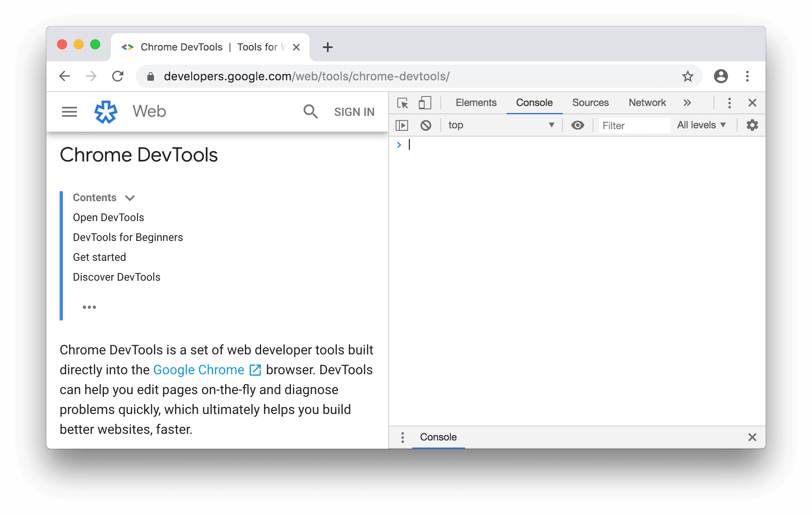Click the DevTools settings gear icon
The image size is (812, 515).
coord(752,125)
